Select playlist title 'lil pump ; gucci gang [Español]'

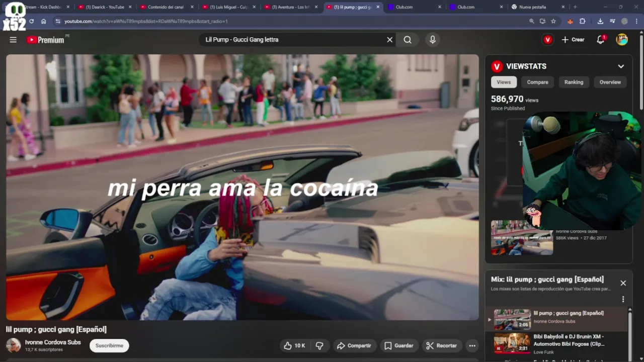[569, 313]
